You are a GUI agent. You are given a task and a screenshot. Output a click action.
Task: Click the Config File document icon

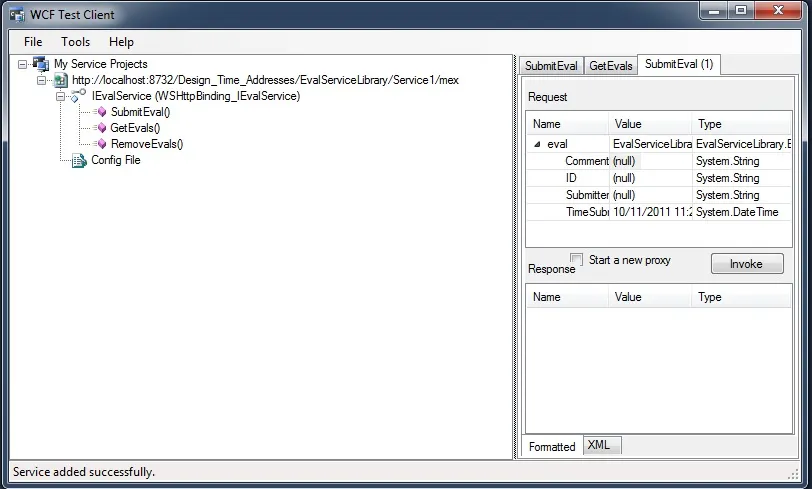79,161
